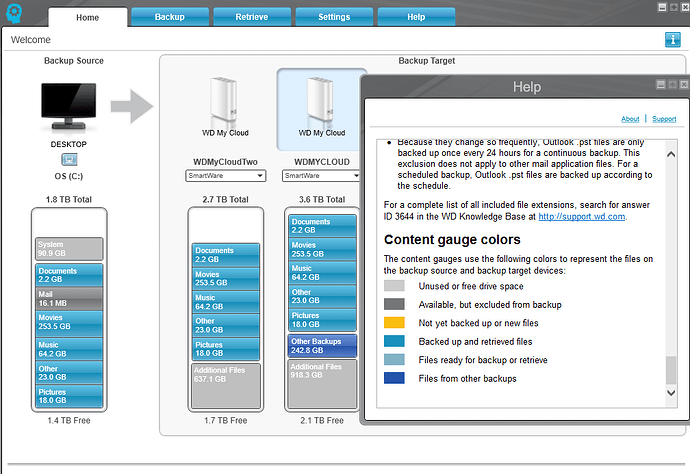Image resolution: width=690 pixels, height=474 pixels.
Task: Click the '1.8 TB Total' source label
Action: click(69, 199)
